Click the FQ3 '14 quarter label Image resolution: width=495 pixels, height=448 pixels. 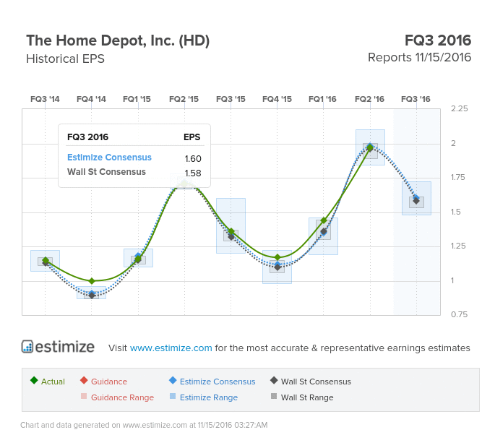click(45, 99)
